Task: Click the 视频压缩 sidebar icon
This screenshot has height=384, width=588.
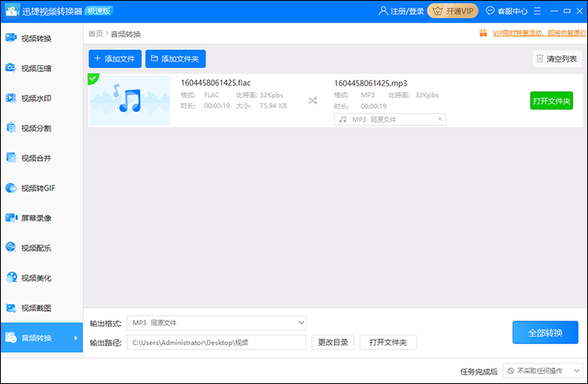Action: pyautogui.click(x=11, y=68)
